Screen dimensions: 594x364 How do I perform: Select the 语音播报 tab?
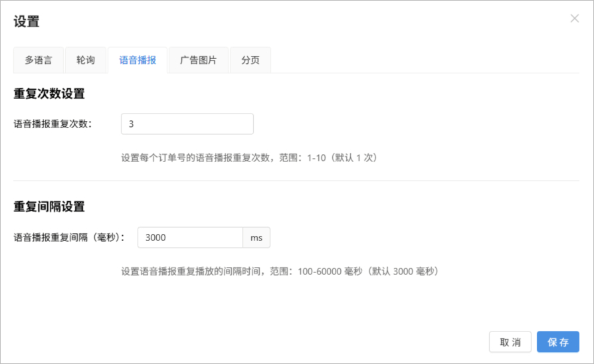[138, 60]
